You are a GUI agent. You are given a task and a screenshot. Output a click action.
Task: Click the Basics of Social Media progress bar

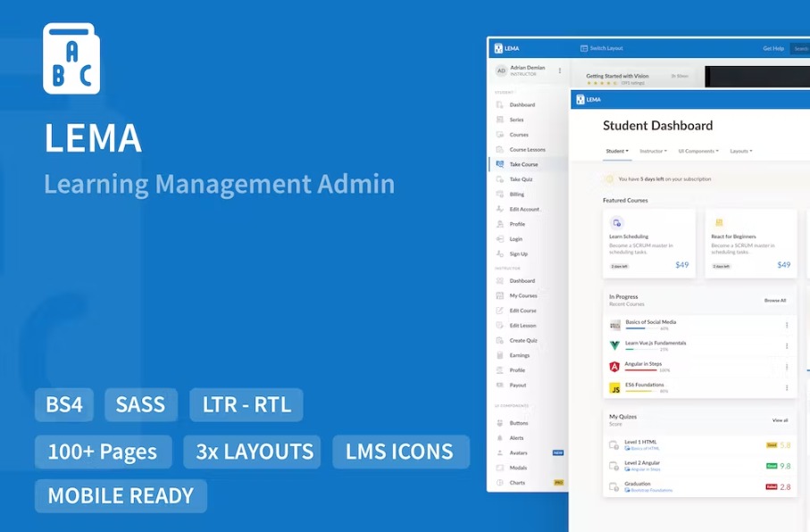tap(642, 328)
